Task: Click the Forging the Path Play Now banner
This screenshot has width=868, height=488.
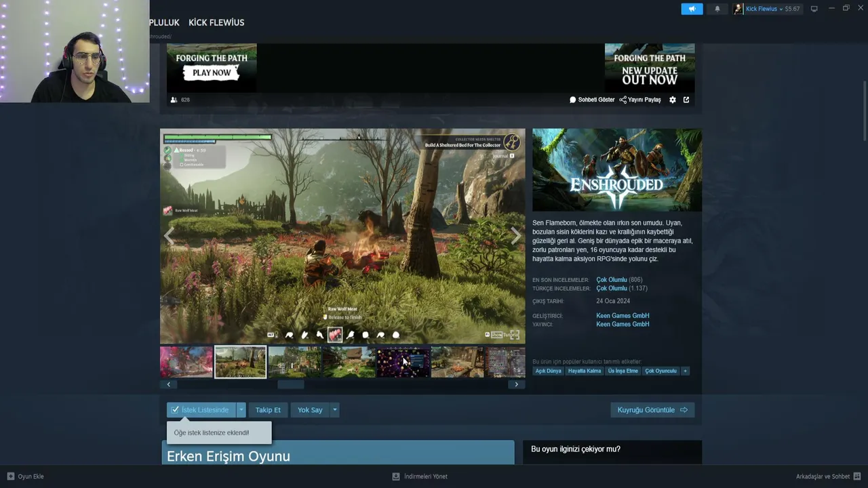Action: click(212, 68)
